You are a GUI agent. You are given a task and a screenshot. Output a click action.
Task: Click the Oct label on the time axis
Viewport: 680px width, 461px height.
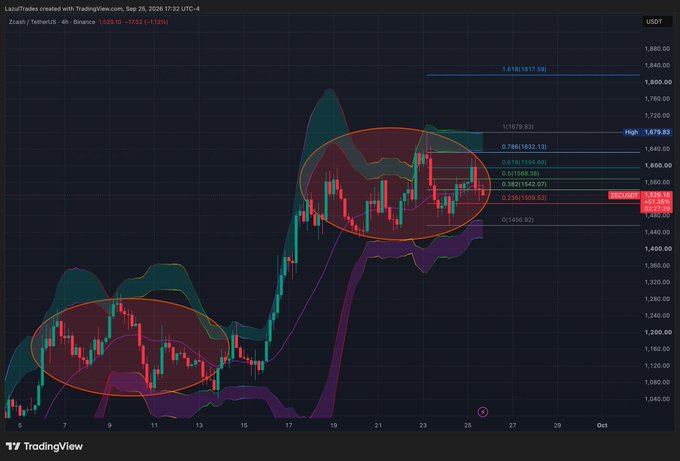(602, 425)
